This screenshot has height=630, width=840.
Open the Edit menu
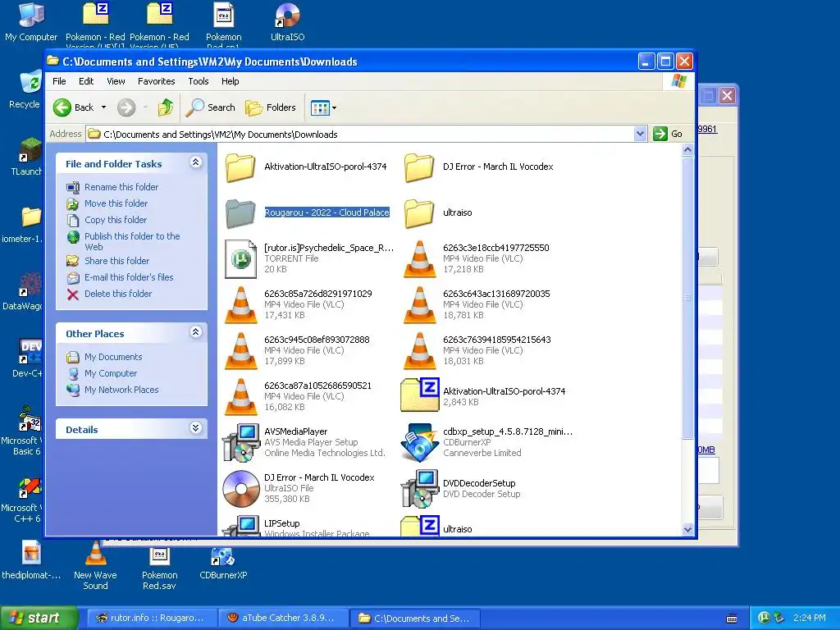pos(85,81)
